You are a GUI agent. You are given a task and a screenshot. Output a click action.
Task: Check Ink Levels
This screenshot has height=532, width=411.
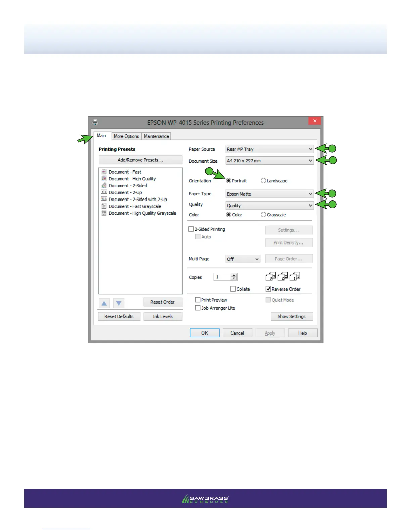point(163,316)
